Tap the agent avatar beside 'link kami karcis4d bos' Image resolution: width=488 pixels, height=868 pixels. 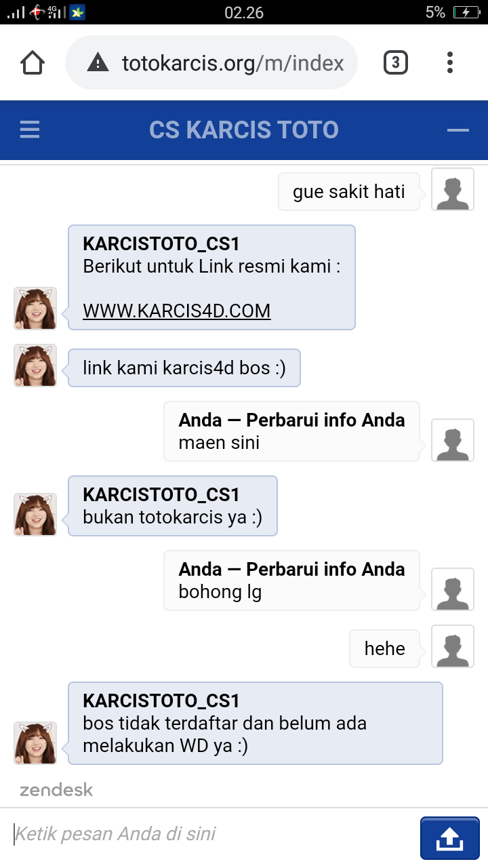[x=35, y=366]
